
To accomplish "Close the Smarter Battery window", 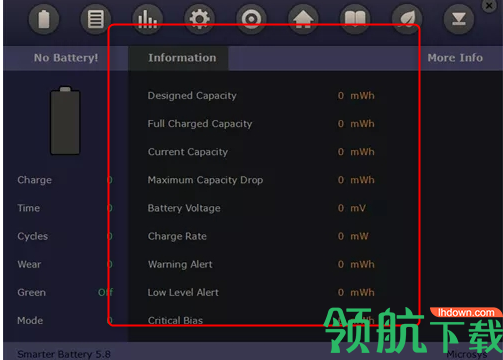I will pos(489,6).
